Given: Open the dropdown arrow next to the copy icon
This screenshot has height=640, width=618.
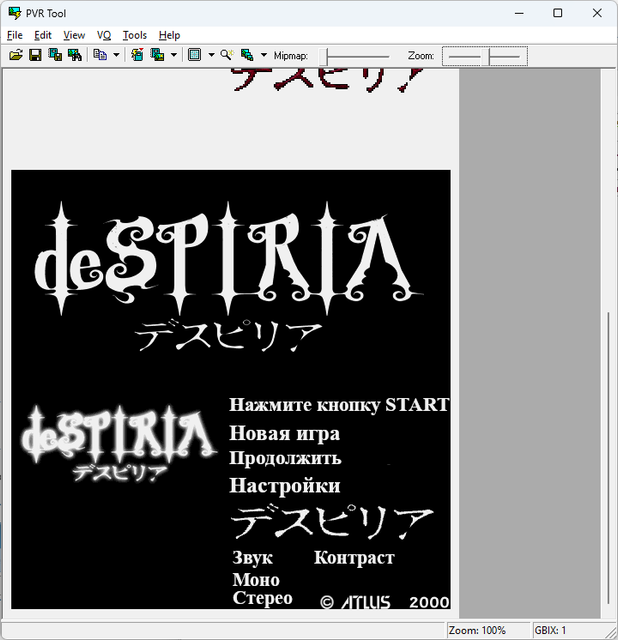Looking at the screenshot, I should coord(116,55).
